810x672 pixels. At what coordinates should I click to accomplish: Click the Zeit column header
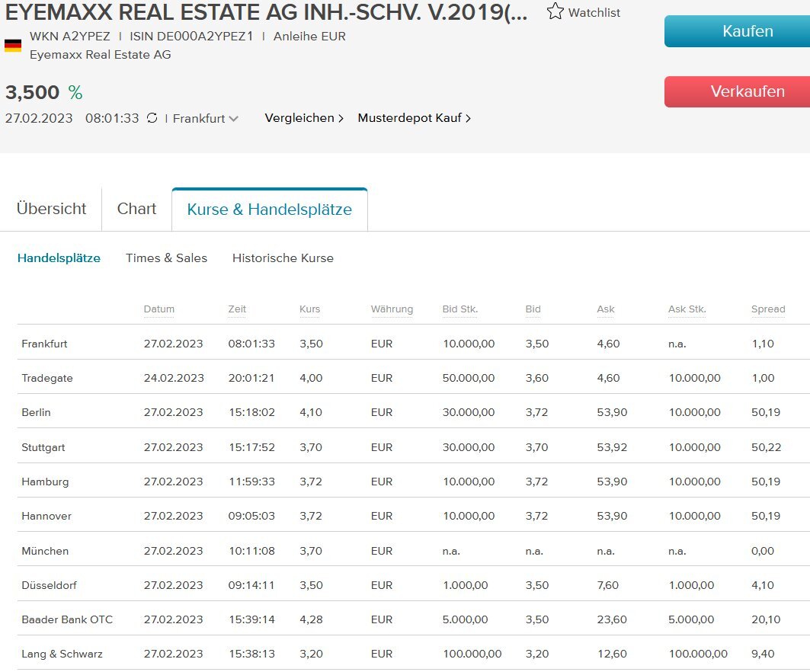[237, 309]
